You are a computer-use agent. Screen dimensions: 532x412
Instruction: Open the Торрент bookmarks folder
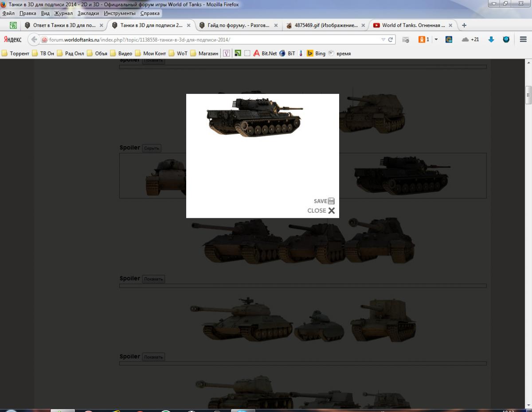[x=16, y=53]
